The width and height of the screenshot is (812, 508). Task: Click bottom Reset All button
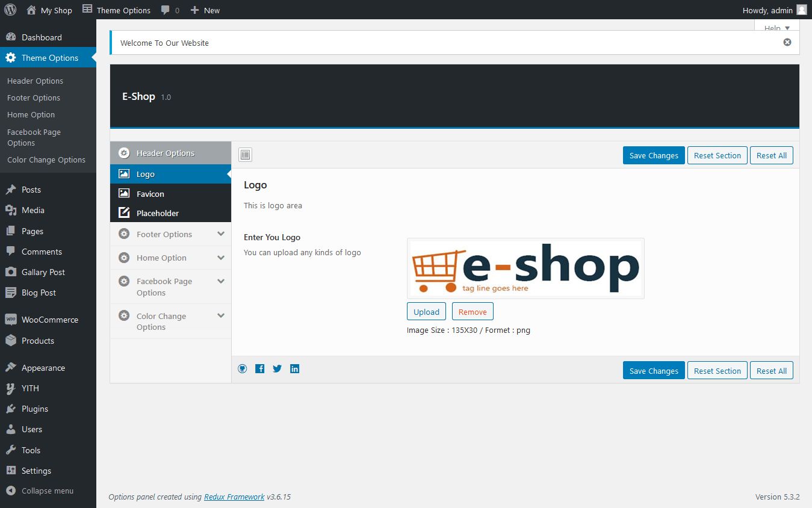[x=772, y=371]
